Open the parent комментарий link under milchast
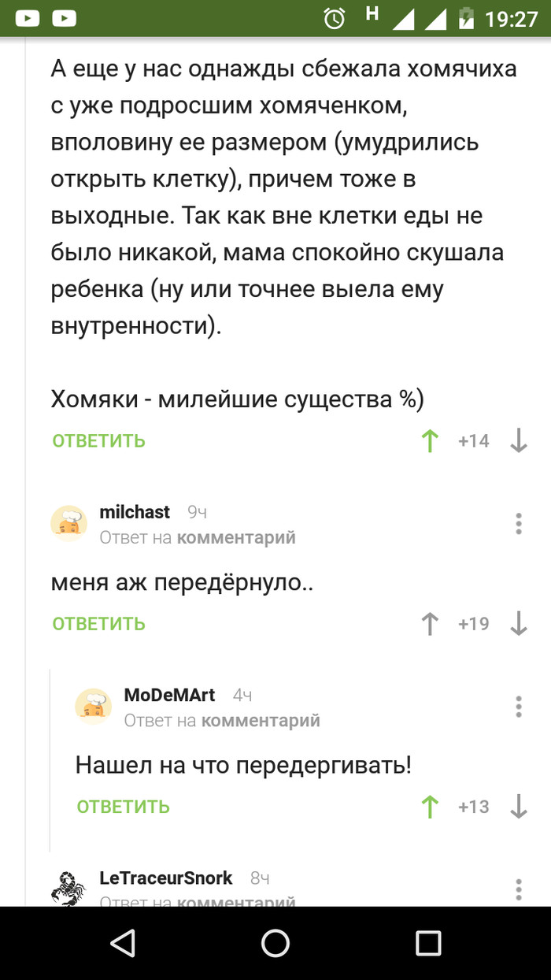 [251, 537]
